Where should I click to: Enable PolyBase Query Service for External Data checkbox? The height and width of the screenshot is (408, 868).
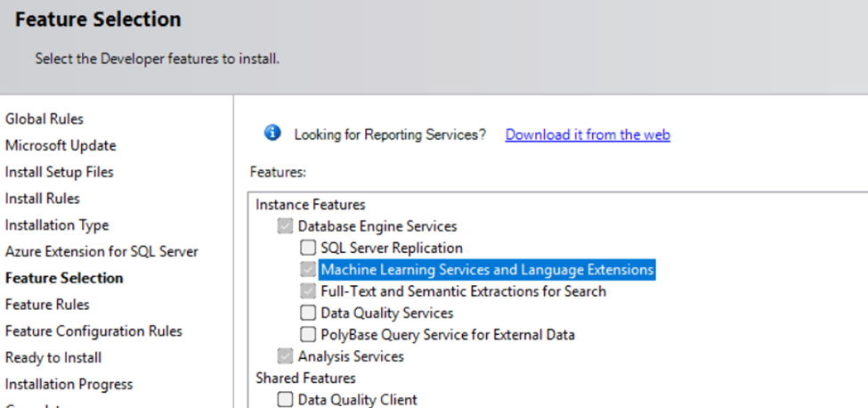(307, 334)
